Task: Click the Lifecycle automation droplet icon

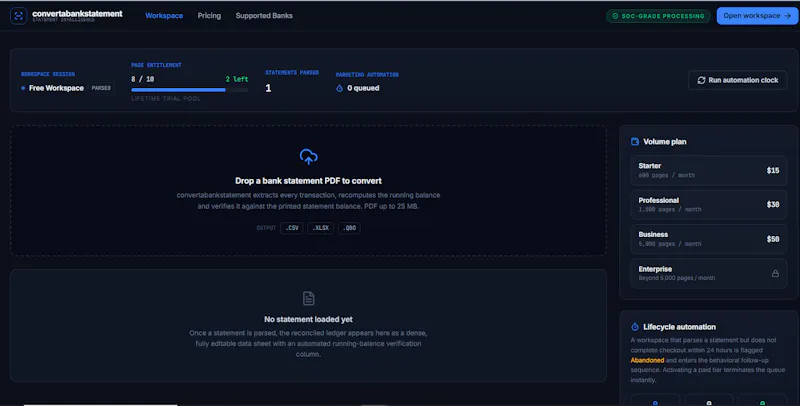Action: (635, 327)
